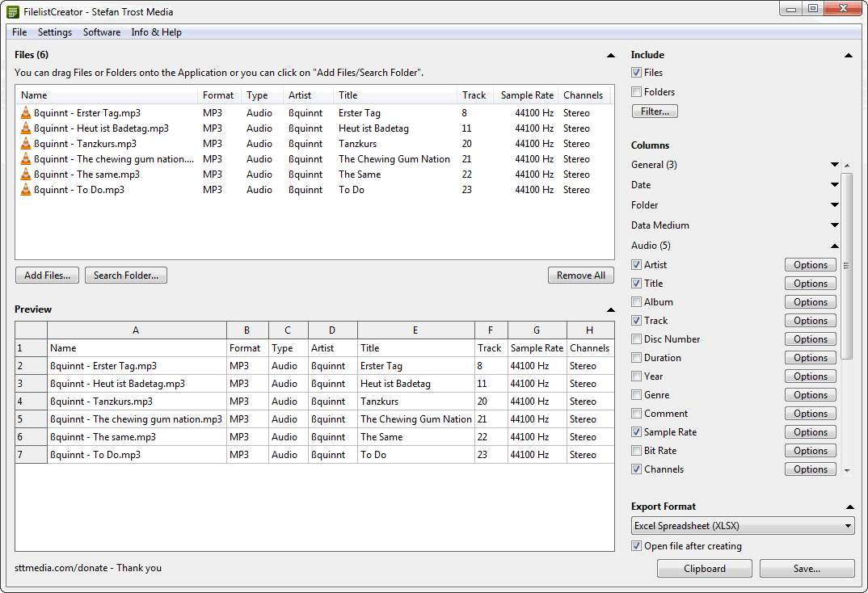868x593 pixels.
Task: Enable the Duration column checkbox
Action: click(637, 358)
